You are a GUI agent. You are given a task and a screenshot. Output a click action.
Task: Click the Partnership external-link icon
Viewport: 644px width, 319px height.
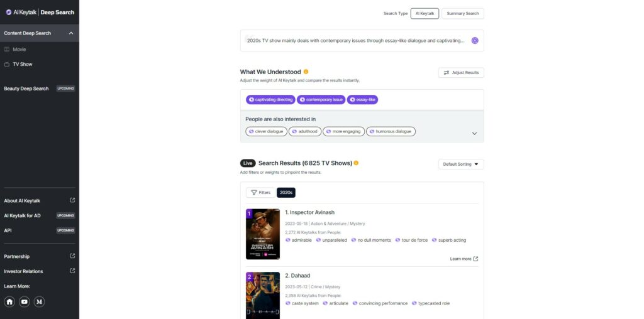coord(73,256)
